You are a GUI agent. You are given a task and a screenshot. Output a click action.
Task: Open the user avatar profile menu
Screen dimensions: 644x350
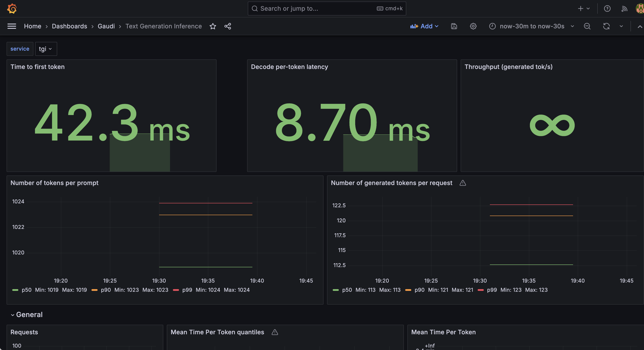pos(640,9)
